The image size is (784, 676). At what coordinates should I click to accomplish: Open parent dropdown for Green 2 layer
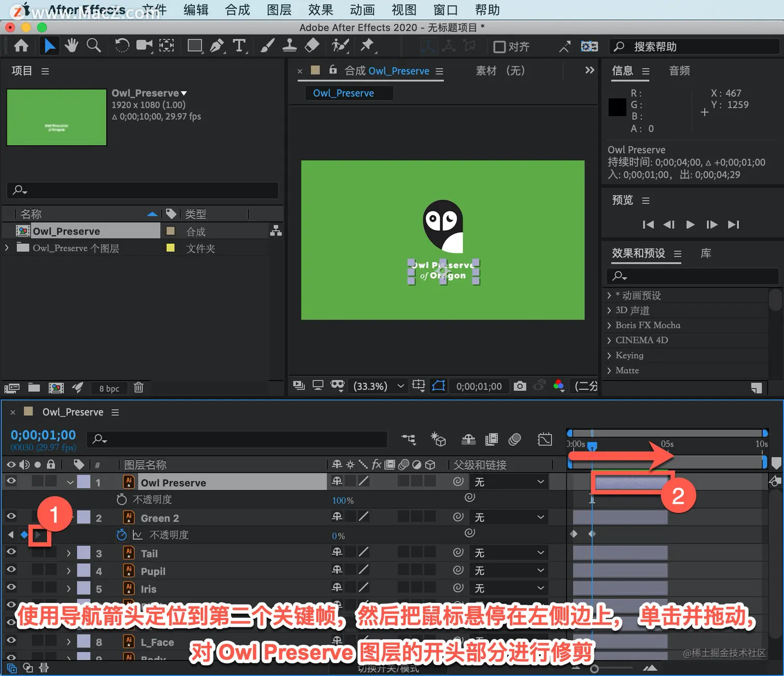pos(509,517)
